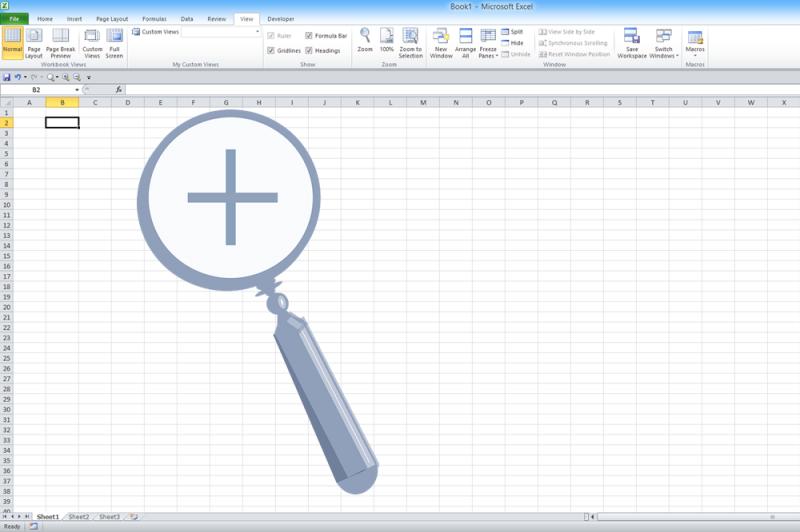Open the Macros dropdown arrow

(x=695, y=55)
